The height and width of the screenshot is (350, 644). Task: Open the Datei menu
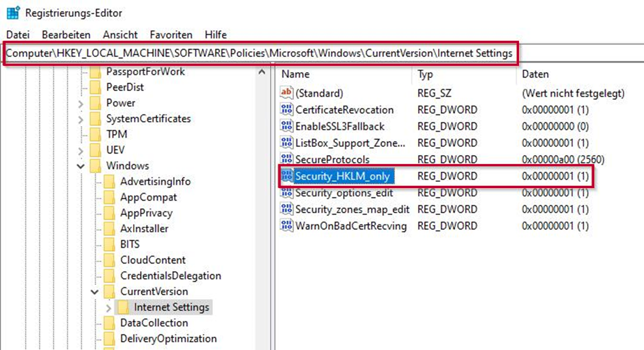18,35
